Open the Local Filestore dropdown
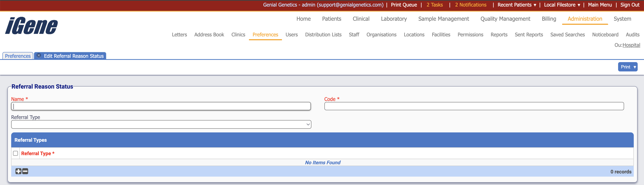The image size is (644, 185). 561,4
